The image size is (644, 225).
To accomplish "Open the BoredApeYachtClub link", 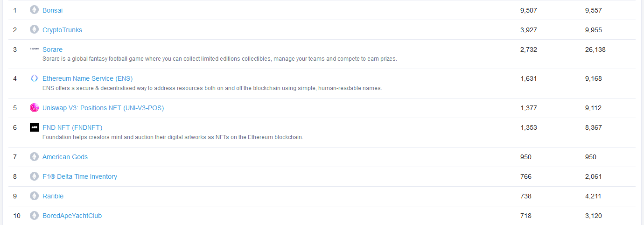I will 72,216.
